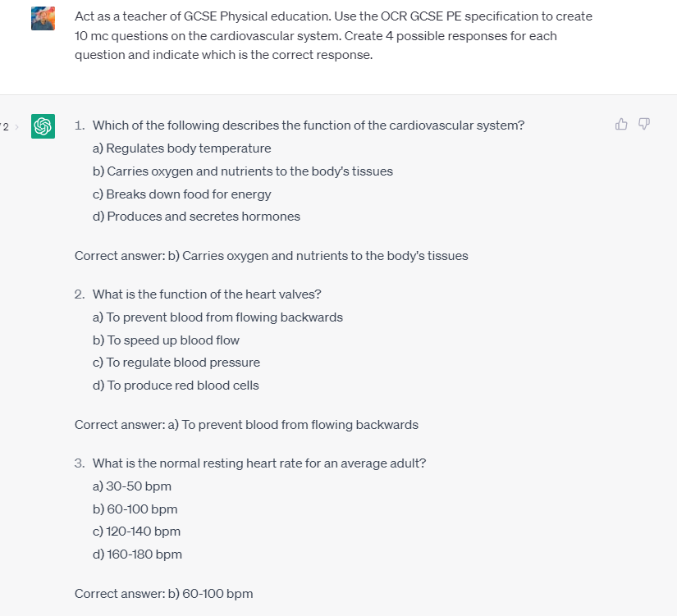Click the user profile avatar picture
Viewport: 677px width, 616px height.
point(43,19)
